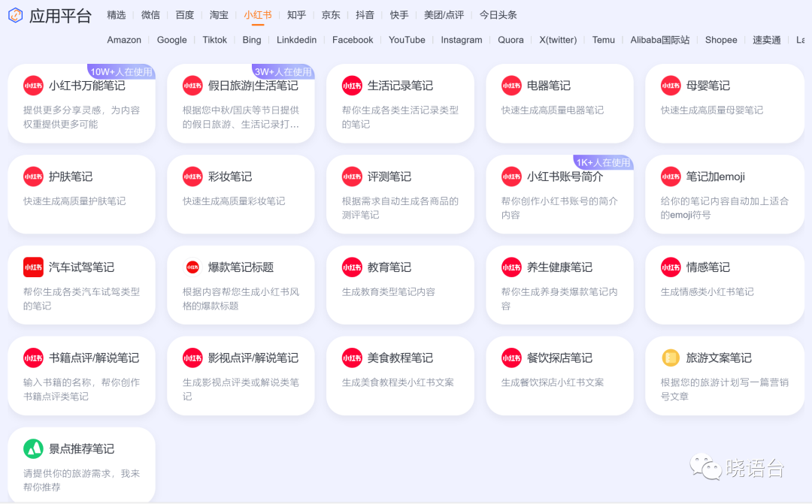812x504 pixels.
Task: Open the 美食教程笔记 card
Action: pos(400,376)
